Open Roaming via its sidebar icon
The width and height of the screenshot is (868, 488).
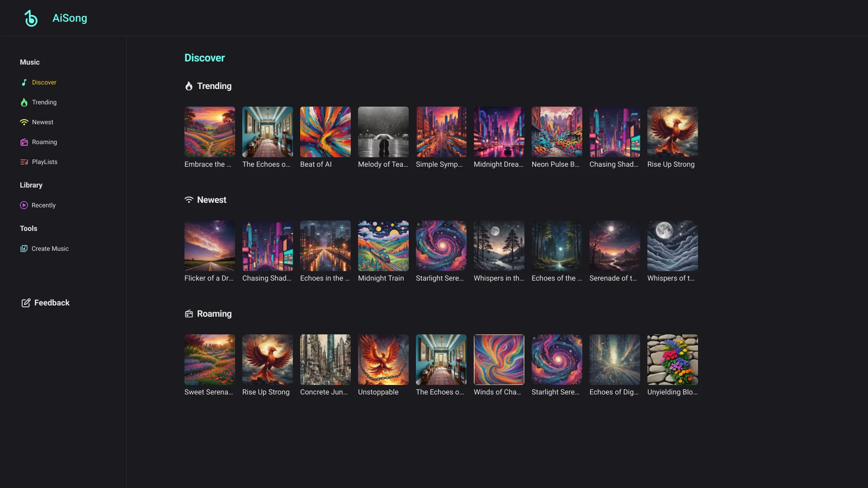(24, 142)
